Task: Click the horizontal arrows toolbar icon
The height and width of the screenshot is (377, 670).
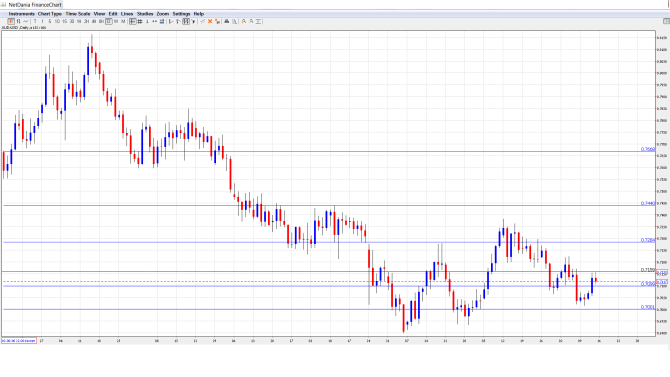Action: pyautogui.click(x=154, y=21)
